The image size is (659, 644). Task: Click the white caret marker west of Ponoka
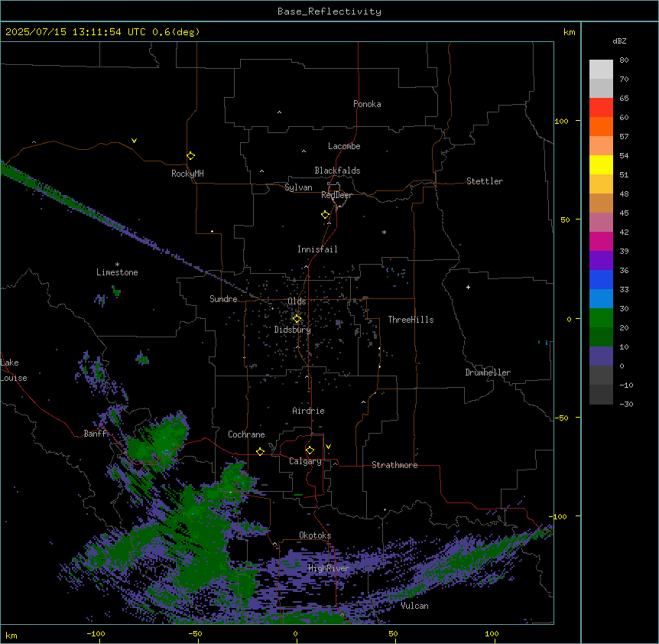(x=280, y=112)
